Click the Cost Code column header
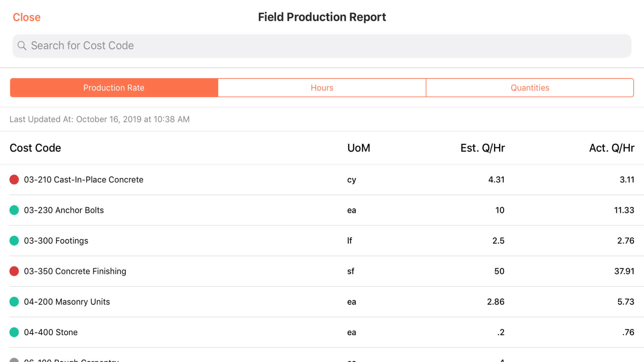Viewport: 644px width, 362px height. [35, 148]
